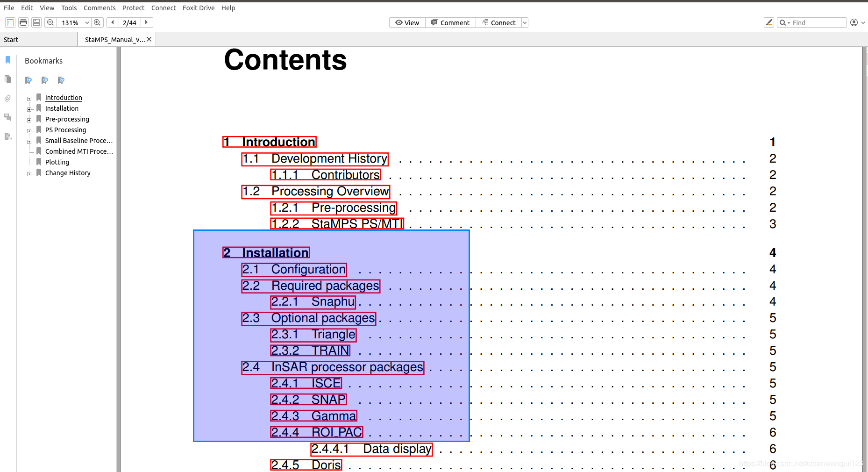868x472 pixels.
Task: Open the Comments menu
Action: [x=100, y=8]
